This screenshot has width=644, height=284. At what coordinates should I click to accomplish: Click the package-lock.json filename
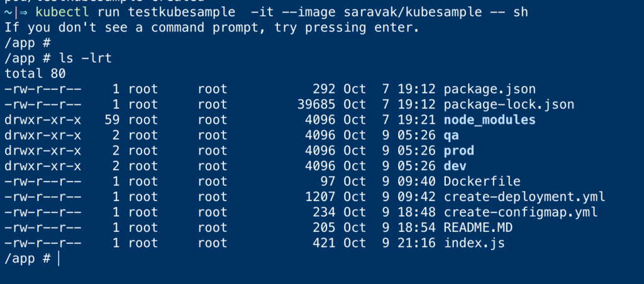point(509,105)
